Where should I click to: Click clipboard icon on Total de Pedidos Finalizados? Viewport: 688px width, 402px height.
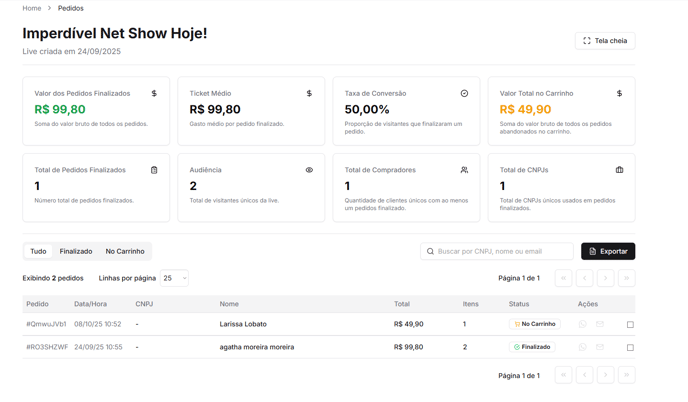click(x=154, y=170)
